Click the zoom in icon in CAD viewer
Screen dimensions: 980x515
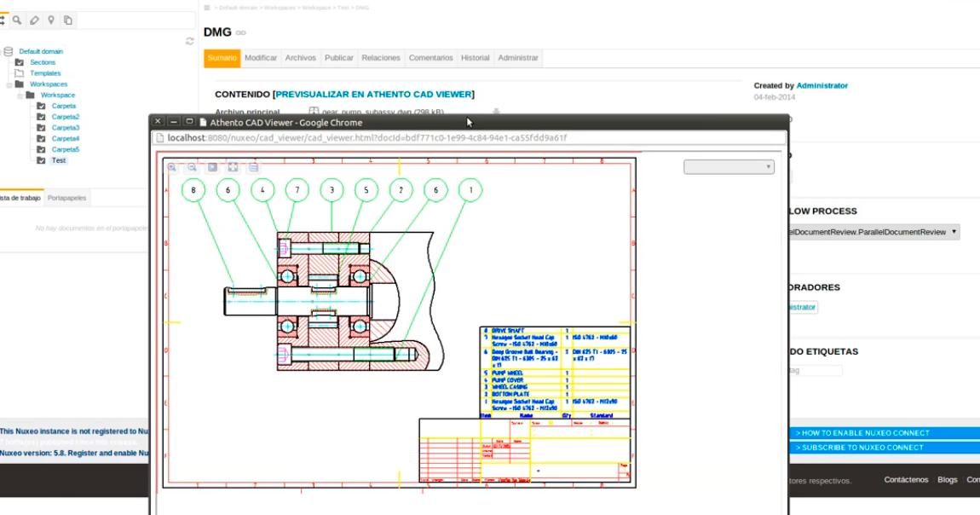tap(172, 168)
